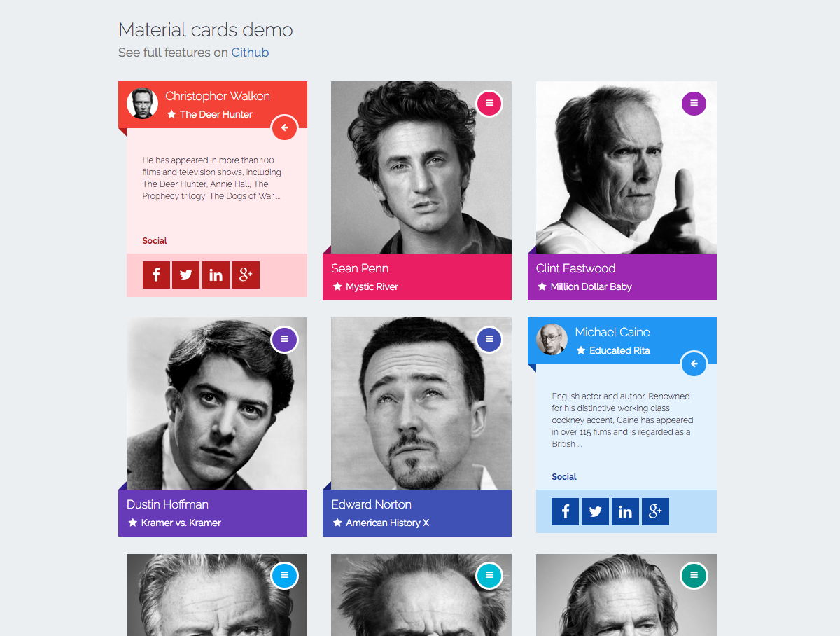Expand the menu on Edward Norton's card
Screen dimensions: 840x636
489,339
